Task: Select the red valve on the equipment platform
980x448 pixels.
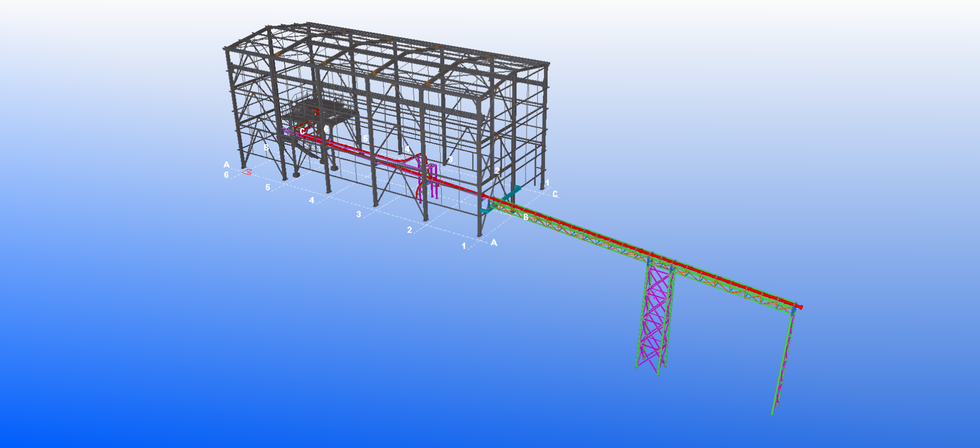Action: (316, 111)
